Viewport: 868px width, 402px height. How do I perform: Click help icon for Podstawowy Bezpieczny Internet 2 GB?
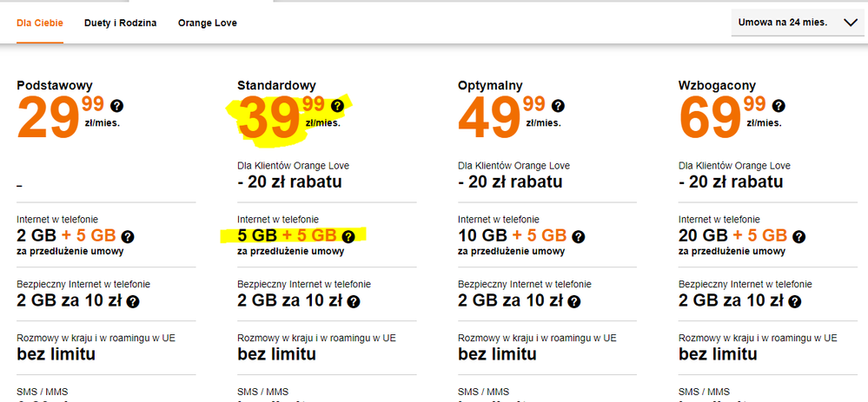pyautogui.click(x=133, y=301)
